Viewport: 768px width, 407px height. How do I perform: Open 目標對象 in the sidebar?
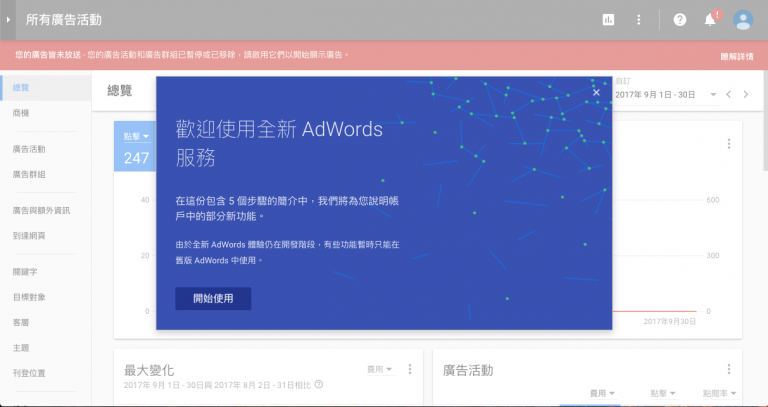click(x=29, y=297)
